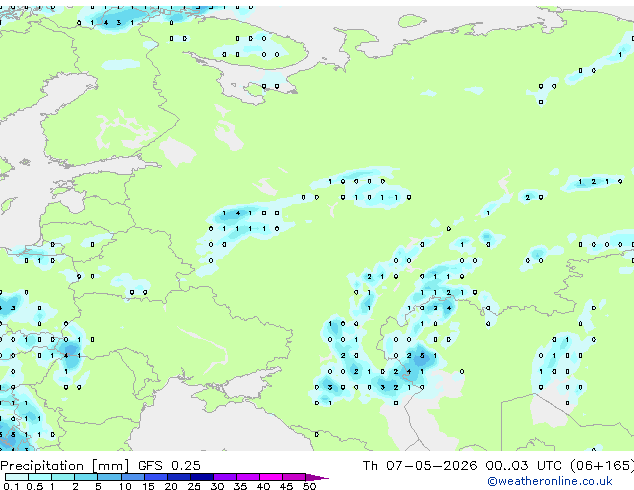The height and width of the screenshot is (490, 634).
Task: Click the 'Th 07-05-2026' date text
Action: [420, 466]
